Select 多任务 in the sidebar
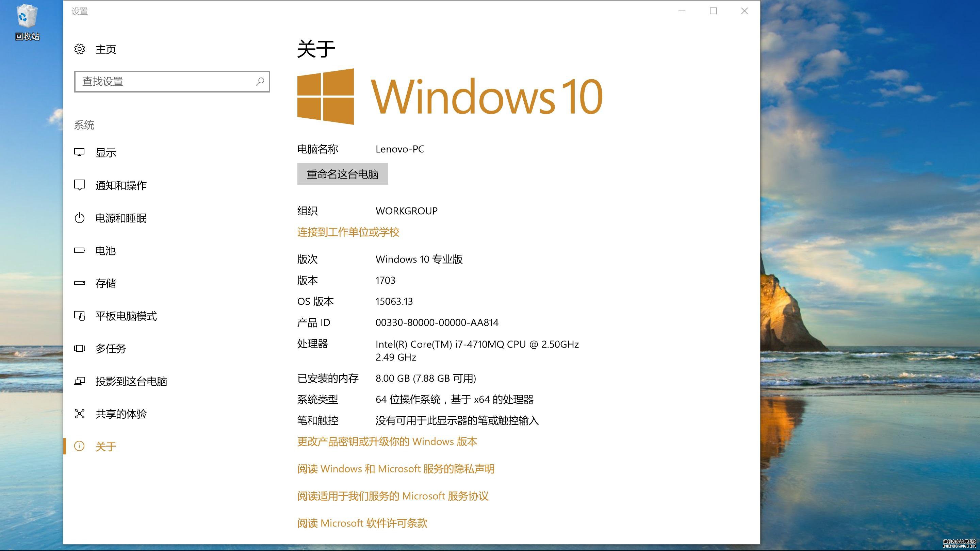 coord(111,349)
